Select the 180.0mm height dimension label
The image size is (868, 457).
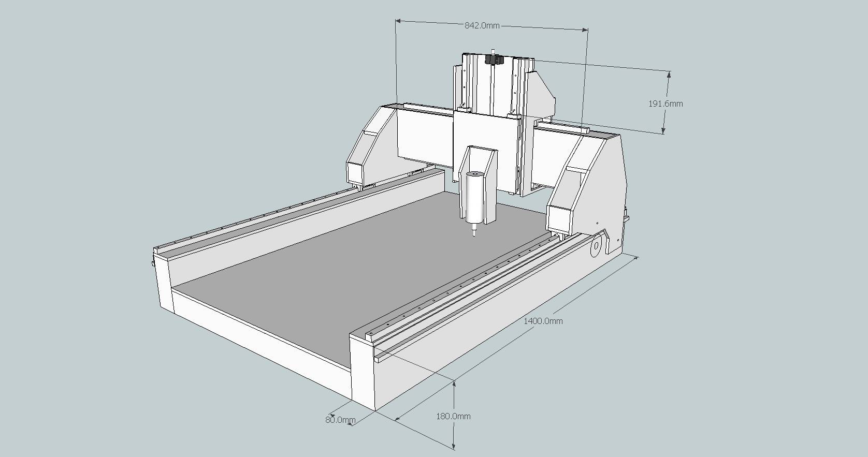pyautogui.click(x=453, y=416)
